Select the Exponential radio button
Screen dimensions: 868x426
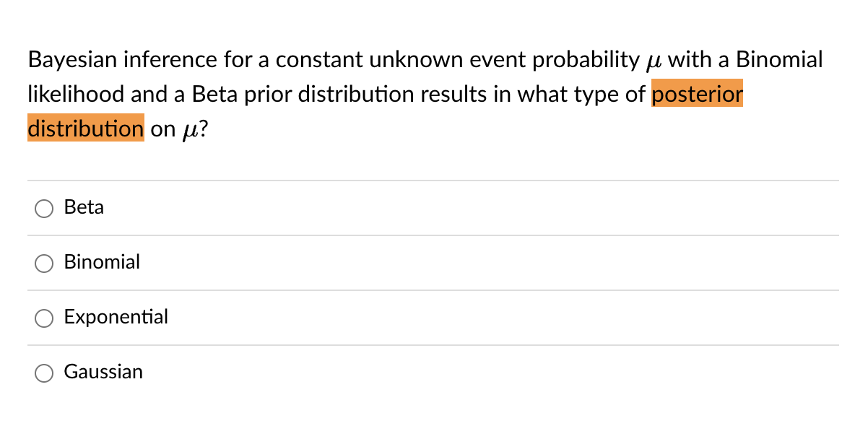point(44,318)
